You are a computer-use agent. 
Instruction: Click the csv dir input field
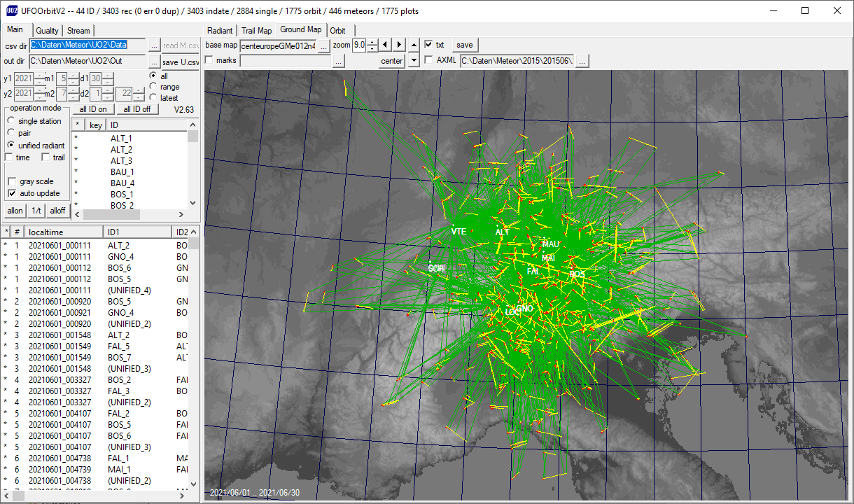click(x=87, y=45)
